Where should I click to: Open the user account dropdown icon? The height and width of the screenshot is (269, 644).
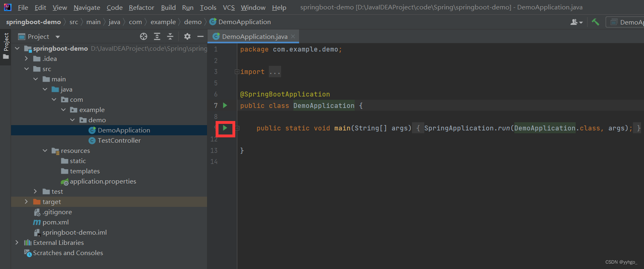[576, 22]
